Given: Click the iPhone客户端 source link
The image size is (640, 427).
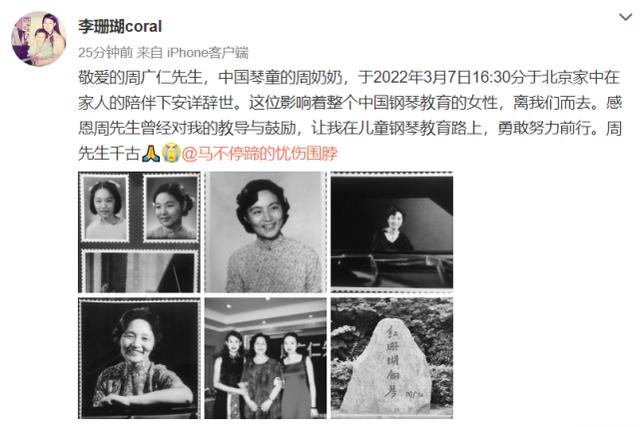Looking at the screenshot, I should (207, 52).
